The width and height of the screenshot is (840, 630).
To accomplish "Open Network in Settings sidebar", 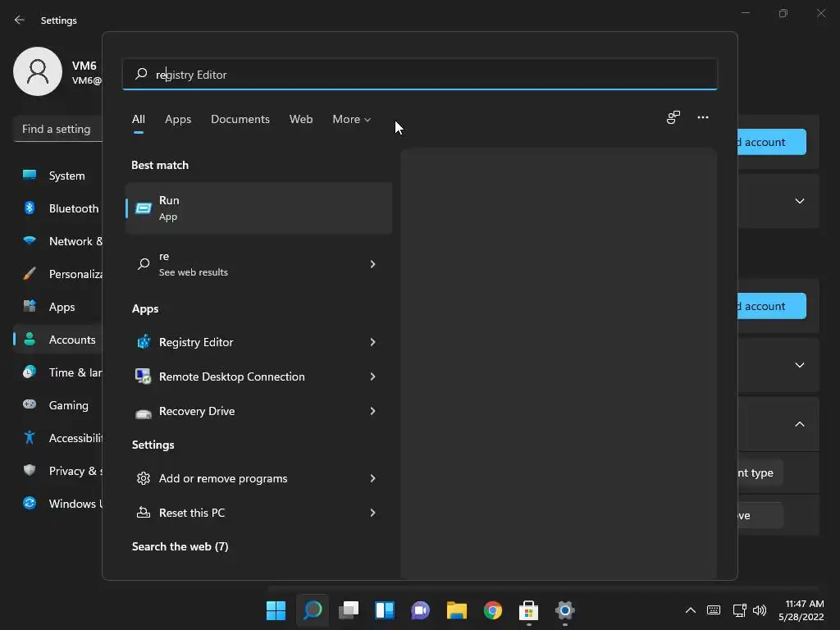I will 58,241.
